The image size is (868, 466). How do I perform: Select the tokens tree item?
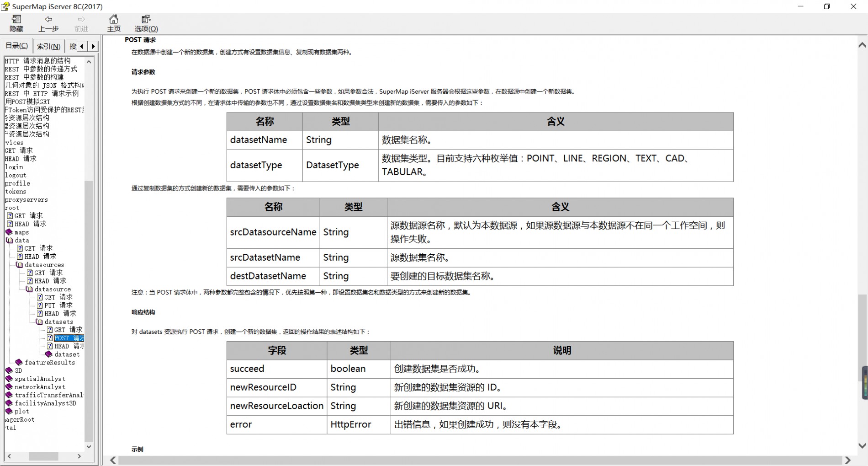click(x=16, y=192)
